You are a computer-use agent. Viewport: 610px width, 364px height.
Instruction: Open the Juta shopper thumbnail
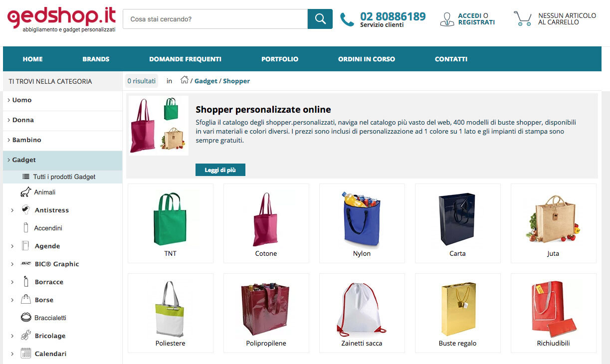point(554,223)
